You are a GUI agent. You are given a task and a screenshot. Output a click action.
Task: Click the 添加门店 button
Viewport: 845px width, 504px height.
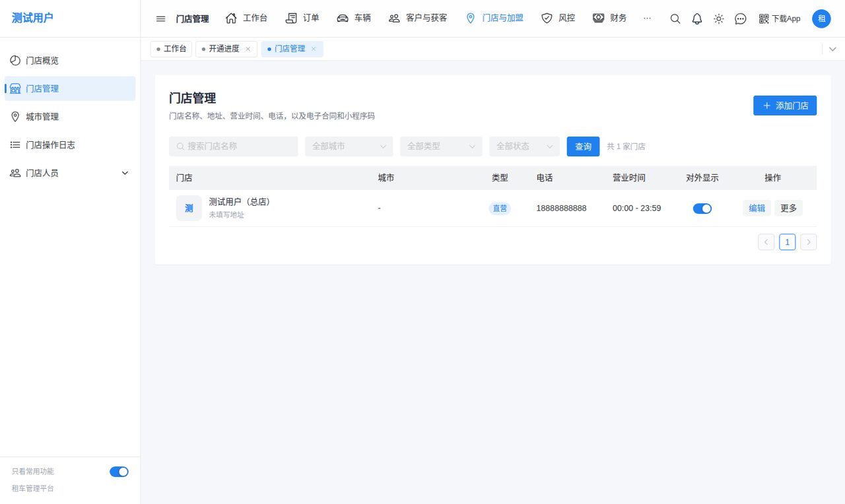pos(785,106)
